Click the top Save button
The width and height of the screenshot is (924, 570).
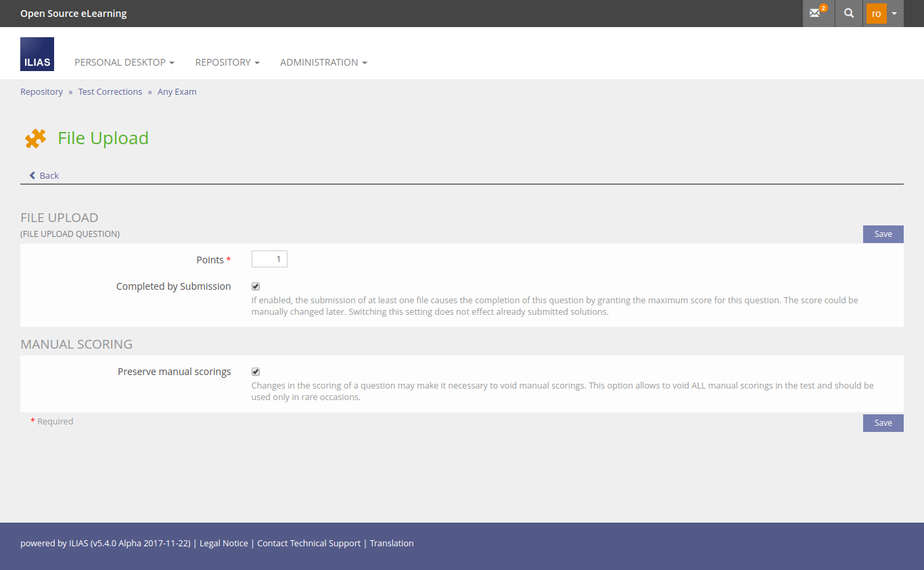tap(883, 234)
